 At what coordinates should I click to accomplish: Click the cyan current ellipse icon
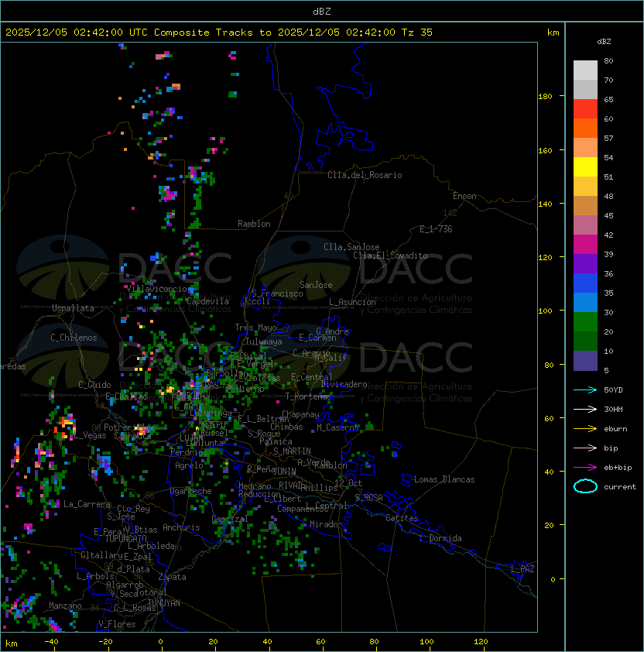click(x=585, y=486)
